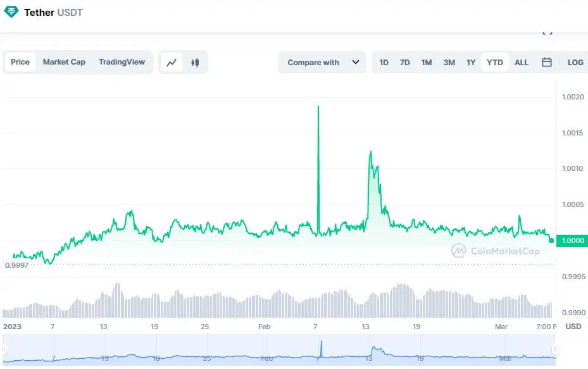Click the 0.9997 low price label

(x=16, y=265)
